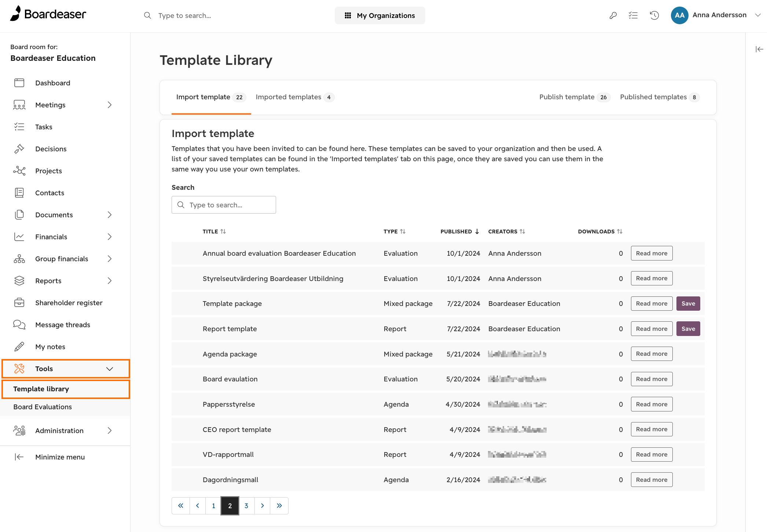
Task: Sort table by Downloads column
Action: pos(600,232)
